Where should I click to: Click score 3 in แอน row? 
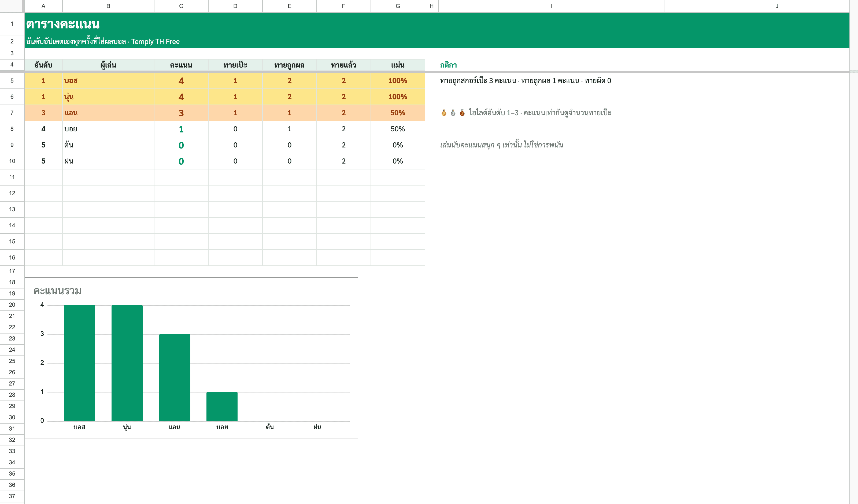pyautogui.click(x=181, y=113)
